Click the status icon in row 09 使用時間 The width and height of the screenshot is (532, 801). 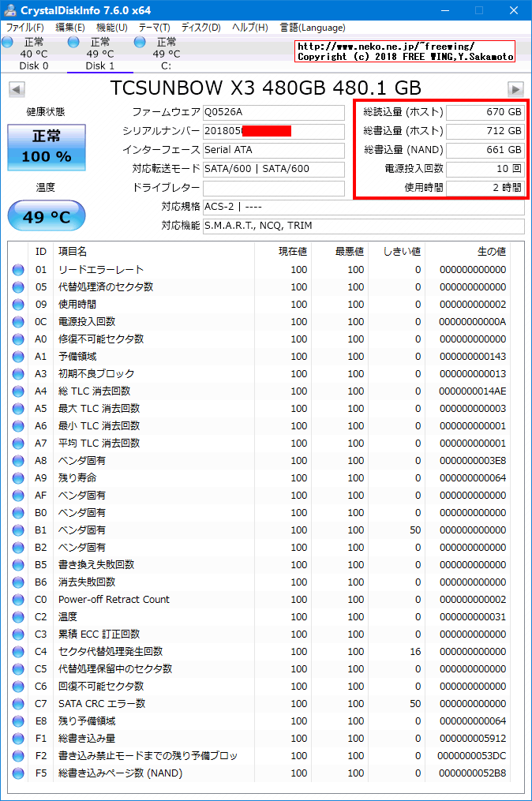coord(18,305)
